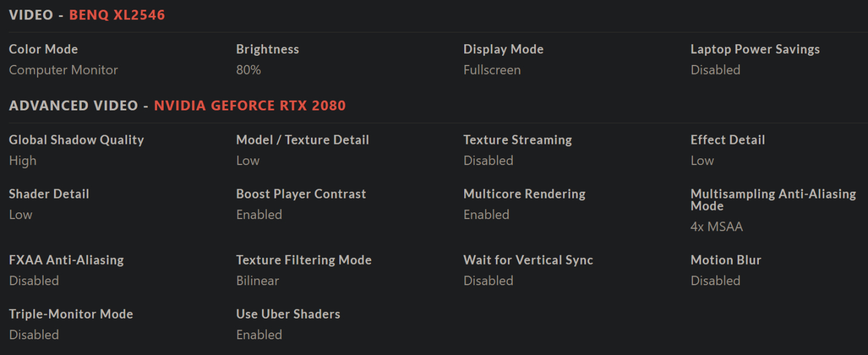Select Wait for Vertical Sync label

point(529,260)
